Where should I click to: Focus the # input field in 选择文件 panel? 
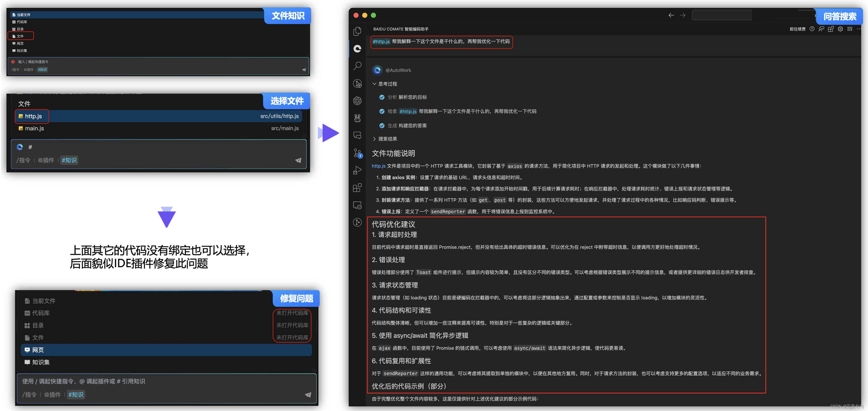158,147
